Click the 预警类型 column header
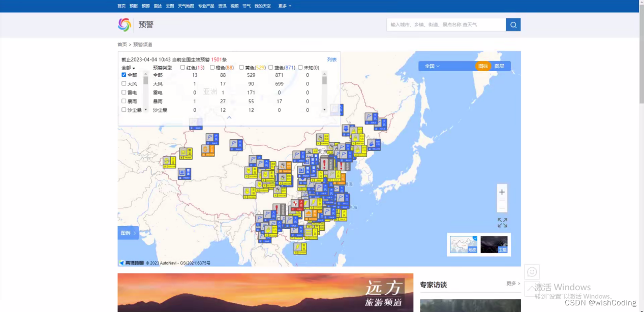 pyautogui.click(x=163, y=68)
